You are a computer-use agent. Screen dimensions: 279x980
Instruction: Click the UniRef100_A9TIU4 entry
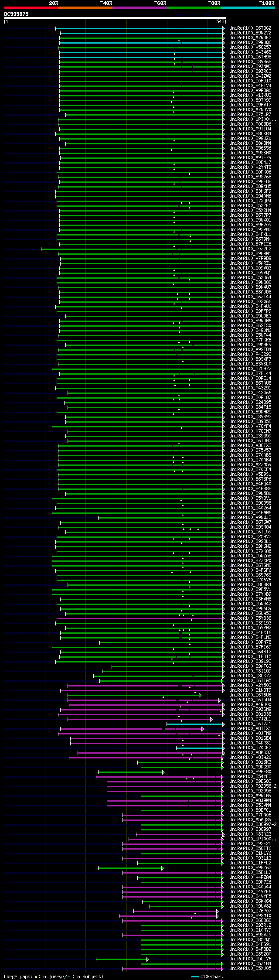tap(250, 129)
